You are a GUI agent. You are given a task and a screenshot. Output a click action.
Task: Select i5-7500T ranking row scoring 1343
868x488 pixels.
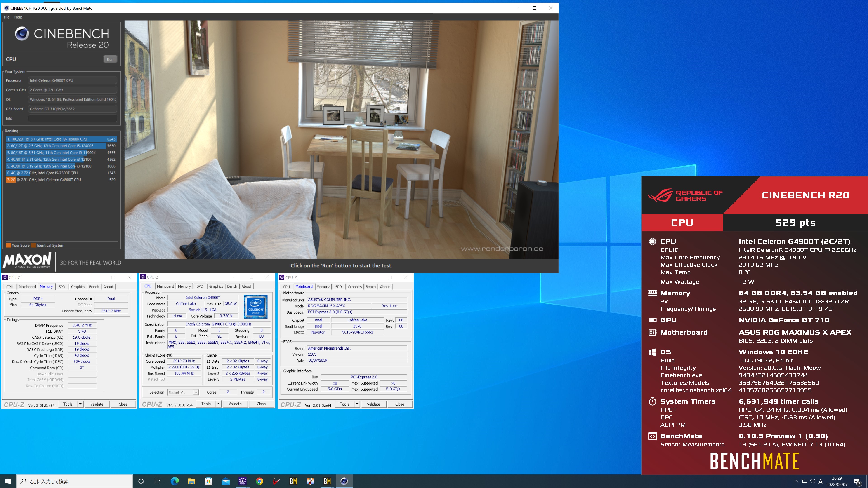click(x=61, y=173)
